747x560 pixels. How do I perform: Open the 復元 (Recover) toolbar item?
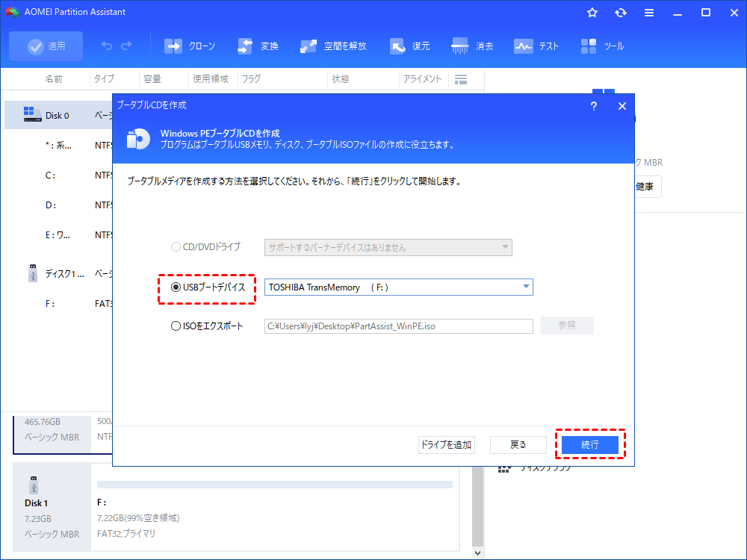409,46
